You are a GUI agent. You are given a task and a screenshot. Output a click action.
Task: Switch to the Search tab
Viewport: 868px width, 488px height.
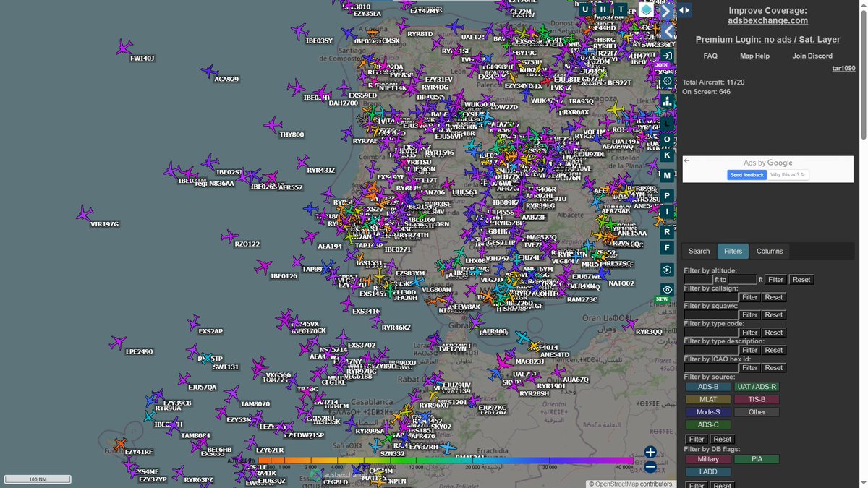point(699,251)
